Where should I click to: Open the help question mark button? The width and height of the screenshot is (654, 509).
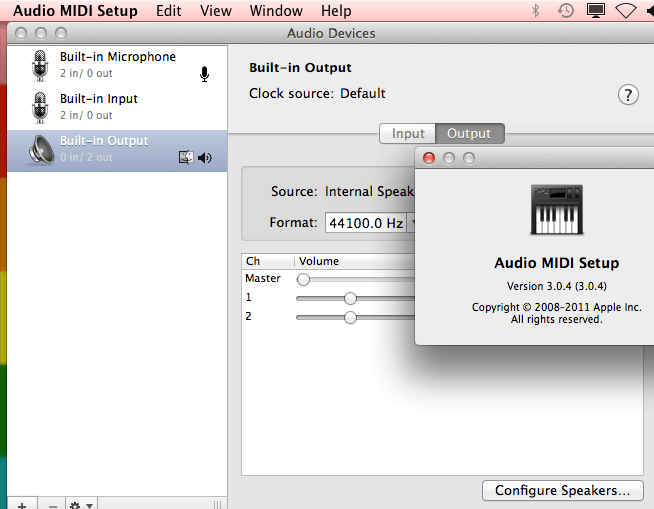click(628, 95)
